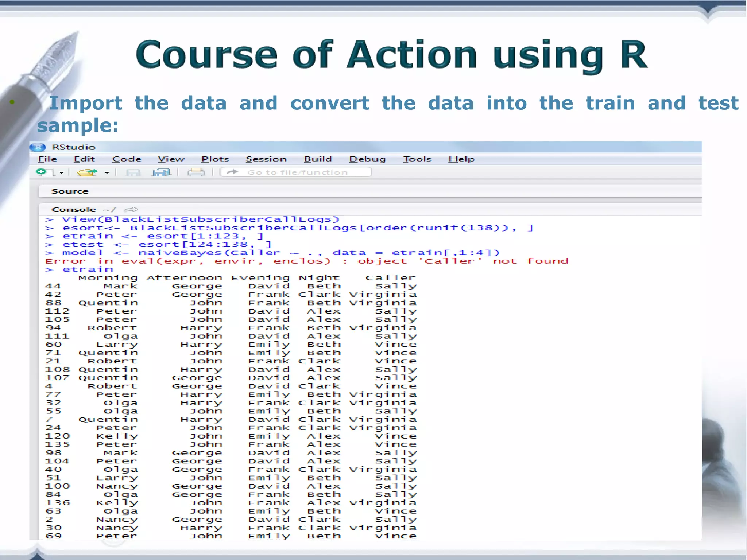747x560 pixels.
Task: Open the Session menu
Action: click(266, 159)
